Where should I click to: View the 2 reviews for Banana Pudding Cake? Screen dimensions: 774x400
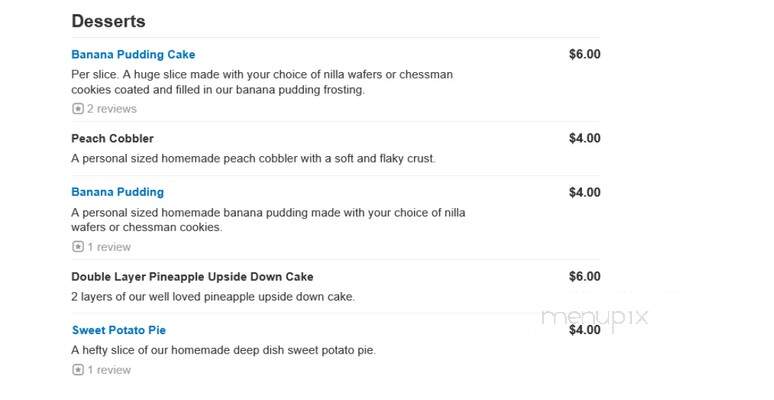(x=112, y=109)
